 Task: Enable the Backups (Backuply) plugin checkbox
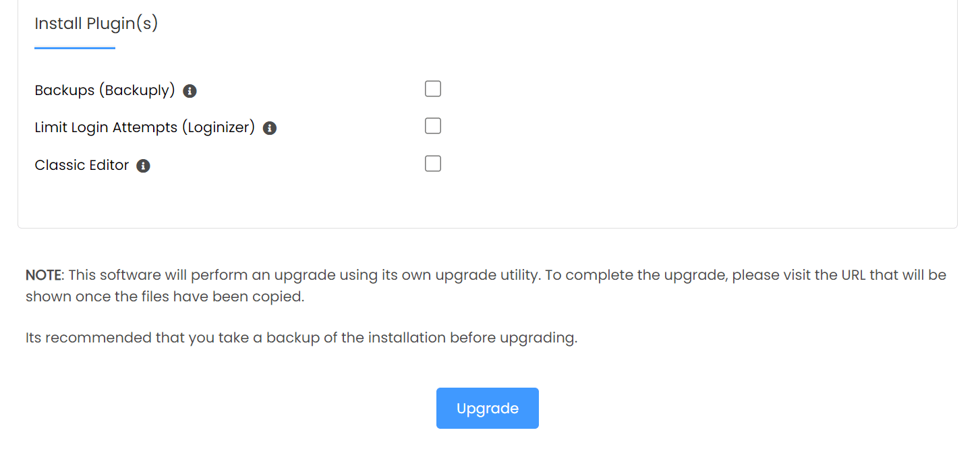point(433,89)
